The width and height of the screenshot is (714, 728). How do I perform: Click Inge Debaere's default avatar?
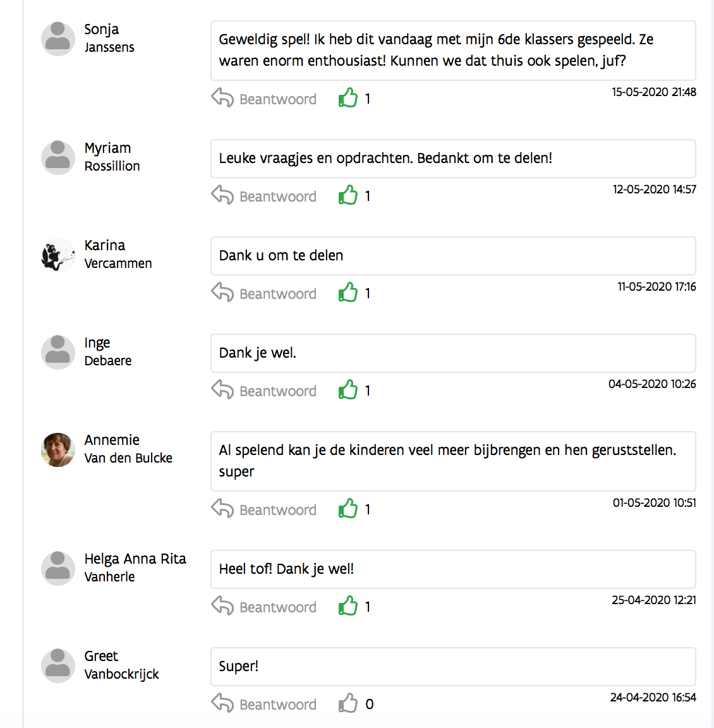[58, 353]
